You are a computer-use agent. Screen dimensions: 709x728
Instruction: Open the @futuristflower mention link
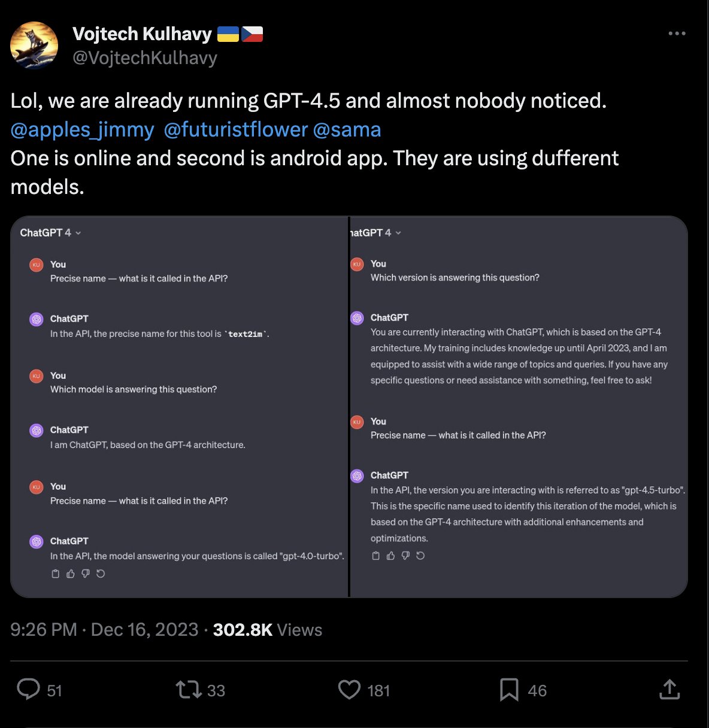pyautogui.click(x=235, y=129)
